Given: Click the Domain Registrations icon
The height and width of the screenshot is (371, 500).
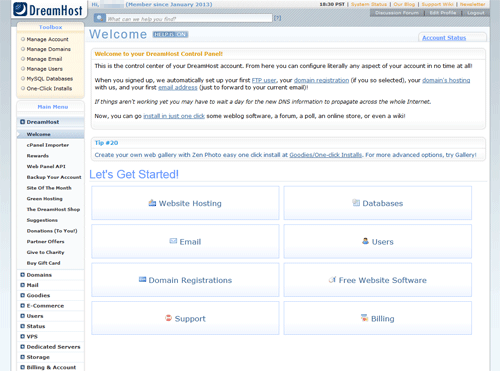Looking at the screenshot, I should click(142, 279).
